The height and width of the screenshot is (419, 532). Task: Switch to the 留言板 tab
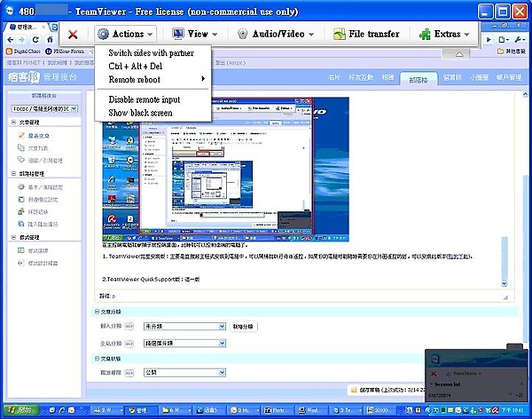(452, 77)
